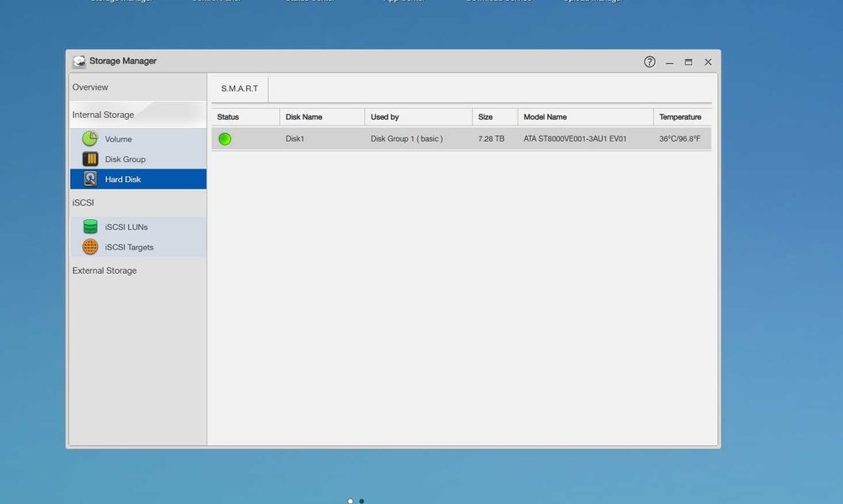Select the iSCSI section header
Image resolution: width=843 pixels, height=504 pixels.
coord(83,202)
